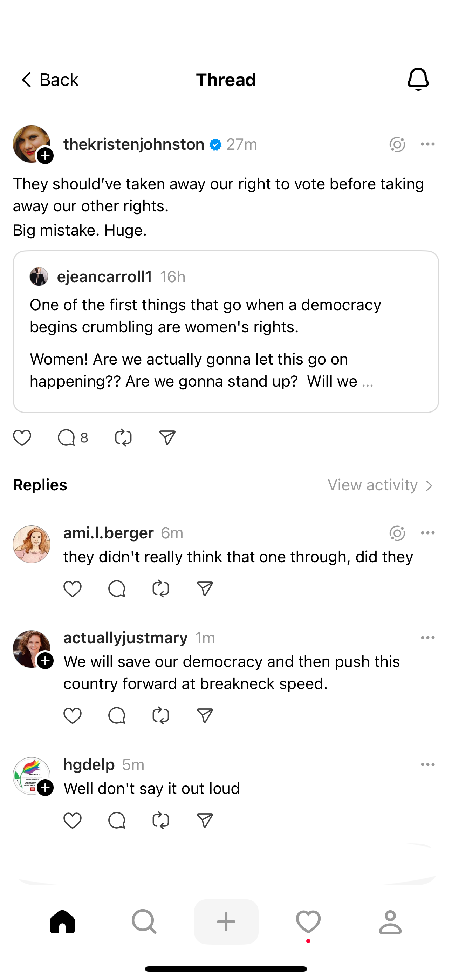Open more options for thekristenjohnston's post
The width and height of the screenshot is (452, 980).
[428, 144]
